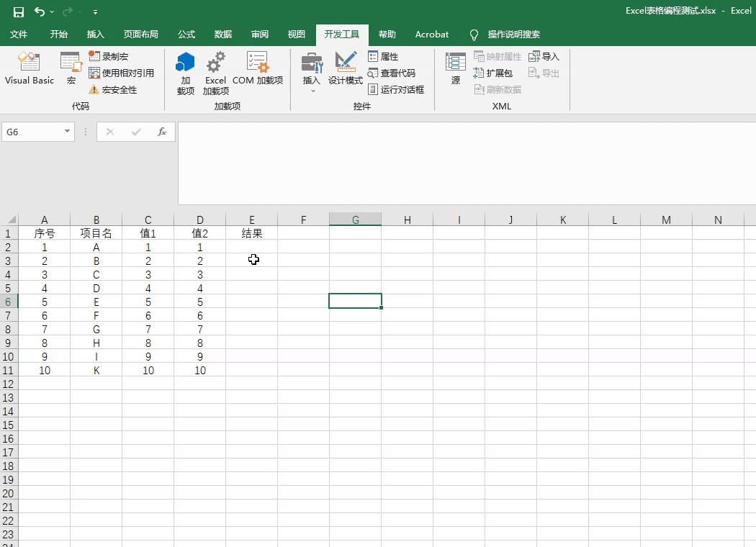Open the Visual Basic editor
Viewport: 756px width, 547px height.
[x=30, y=68]
